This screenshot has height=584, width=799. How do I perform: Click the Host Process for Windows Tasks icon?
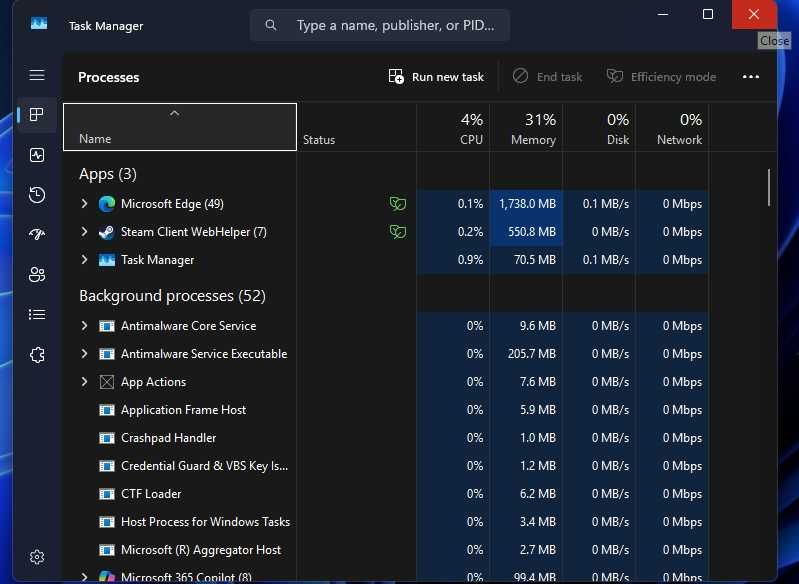(106, 522)
